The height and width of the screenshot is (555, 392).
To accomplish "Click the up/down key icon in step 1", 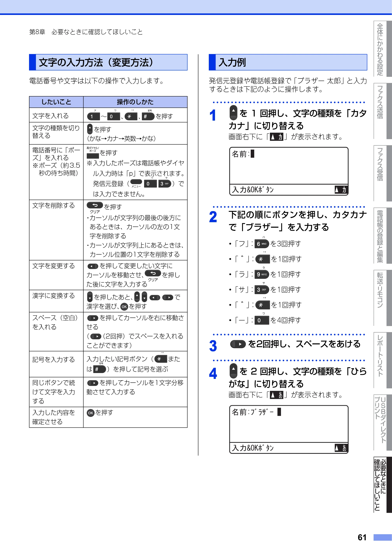I will 233,113.
